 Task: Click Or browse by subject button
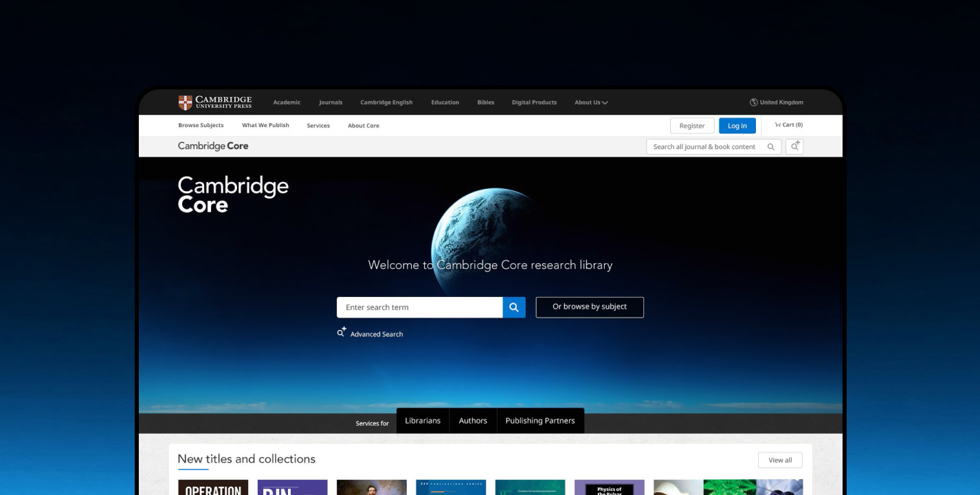[590, 307]
